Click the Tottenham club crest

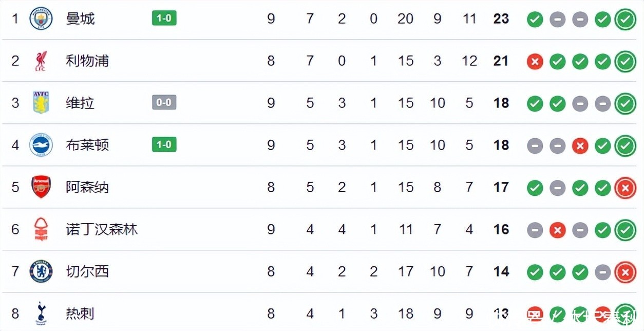tap(41, 313)
